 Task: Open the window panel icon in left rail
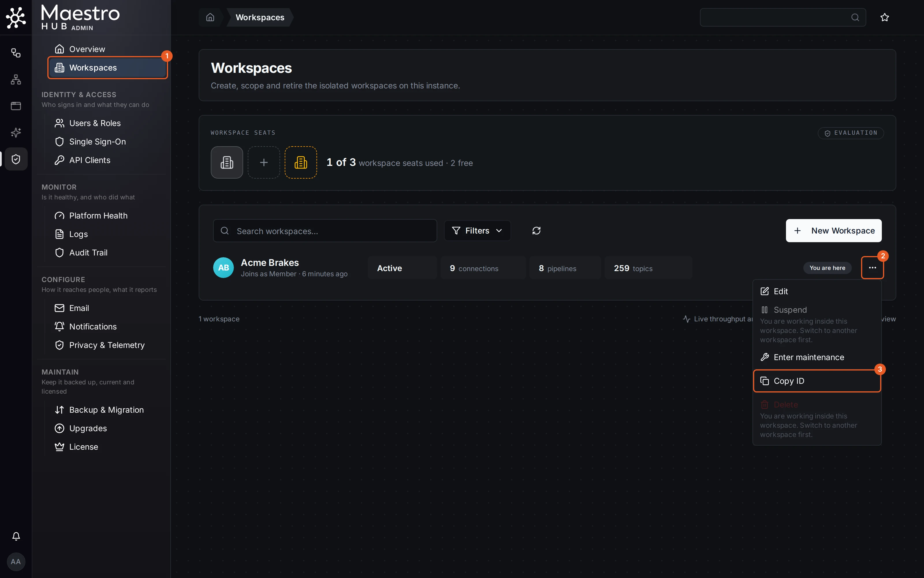coord(16,106)
